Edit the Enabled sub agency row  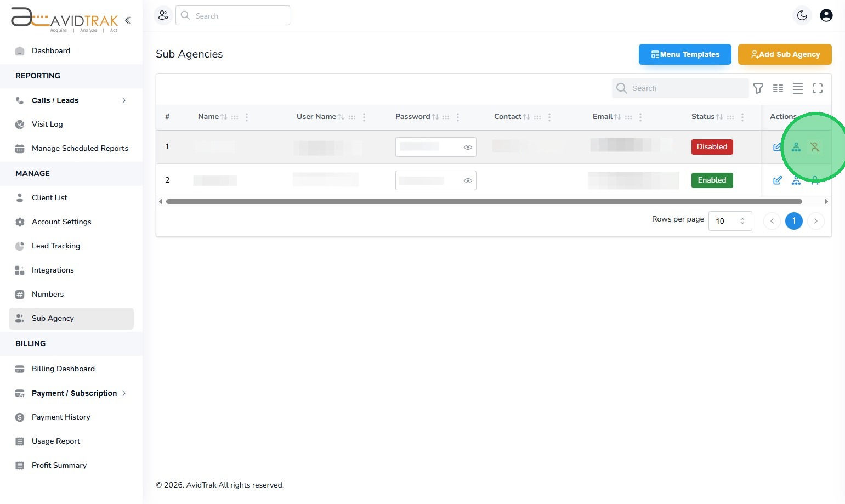pos(777,180)
